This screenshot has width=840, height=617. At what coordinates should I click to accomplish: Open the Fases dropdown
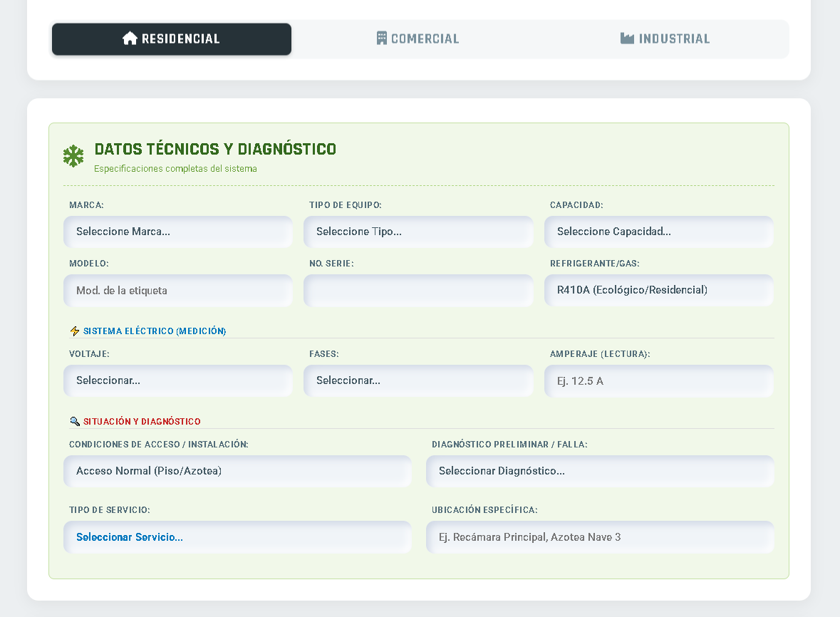coord(418,380)
